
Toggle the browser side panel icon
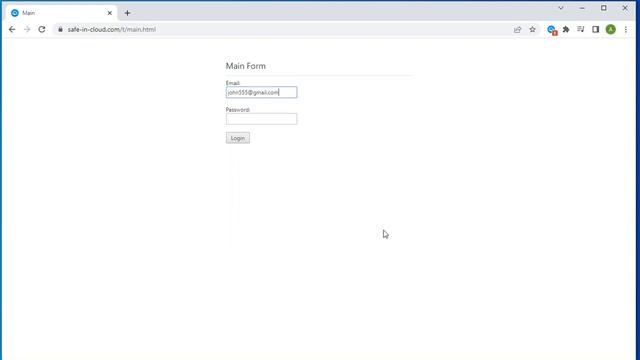click(596, 29)
